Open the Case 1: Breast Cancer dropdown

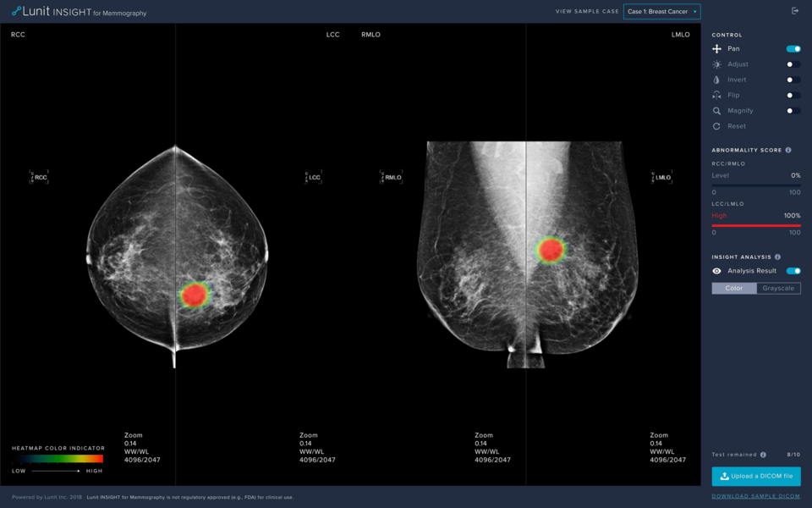(x=661, y=12)
